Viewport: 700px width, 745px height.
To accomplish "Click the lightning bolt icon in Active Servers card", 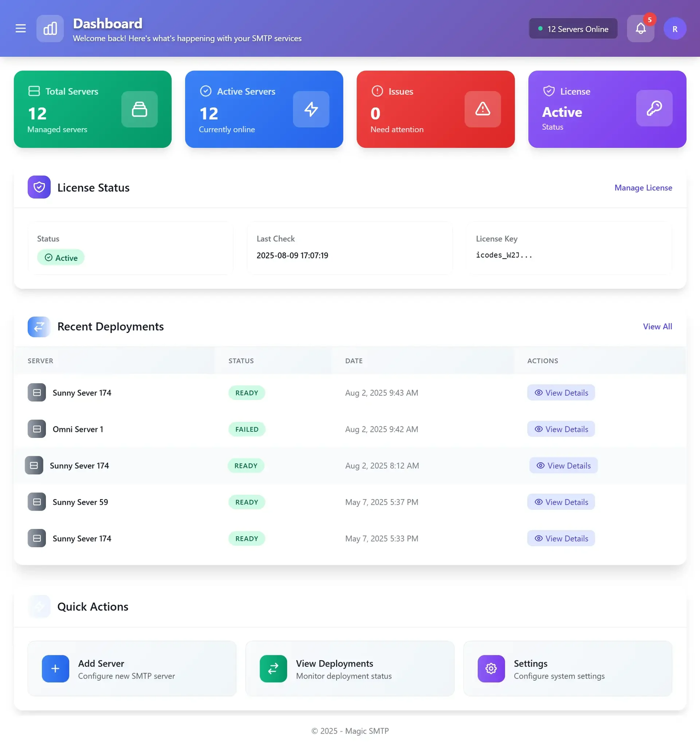I will coord(311,109).
